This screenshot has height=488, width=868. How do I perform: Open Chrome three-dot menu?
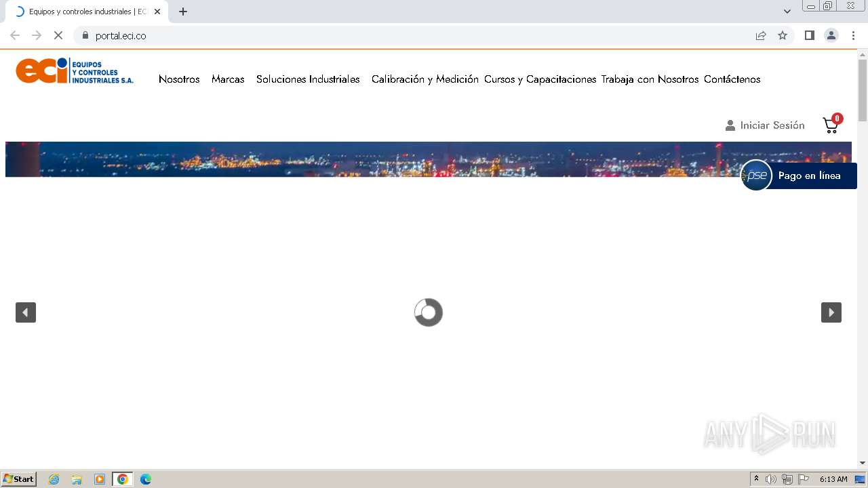pyautogui.click(x=853, y=35)
